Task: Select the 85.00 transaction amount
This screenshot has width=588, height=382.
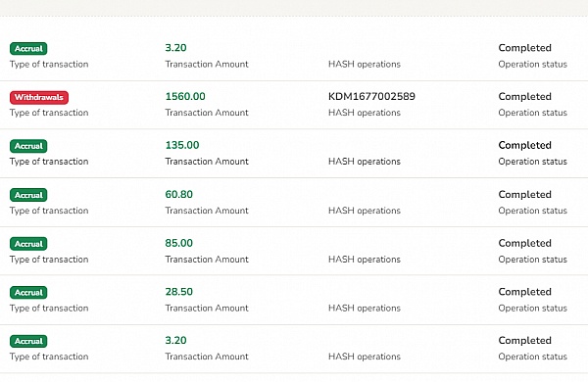Action: (179, 243)
